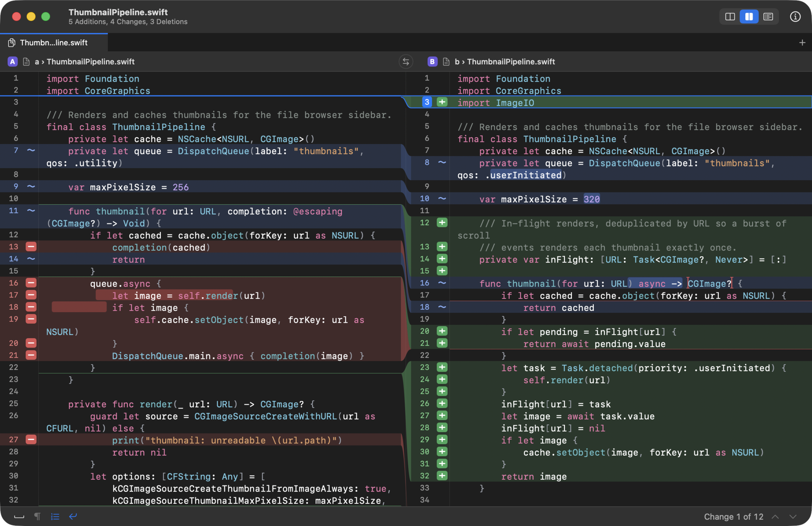The width and height of the screenshot is (812, 526).
Task: Click deletion marker on left line 18
Action: pos(31,307)
